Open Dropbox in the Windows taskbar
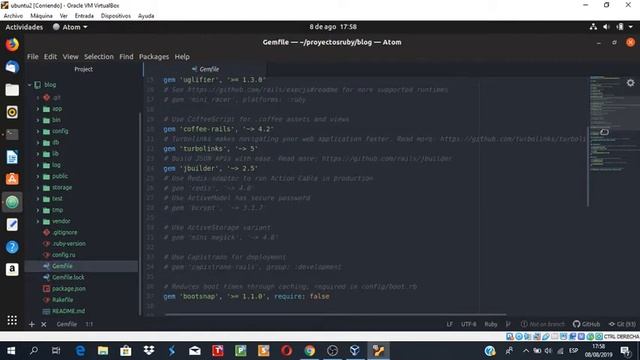640x360 pixels. click(x=149, y=351)
